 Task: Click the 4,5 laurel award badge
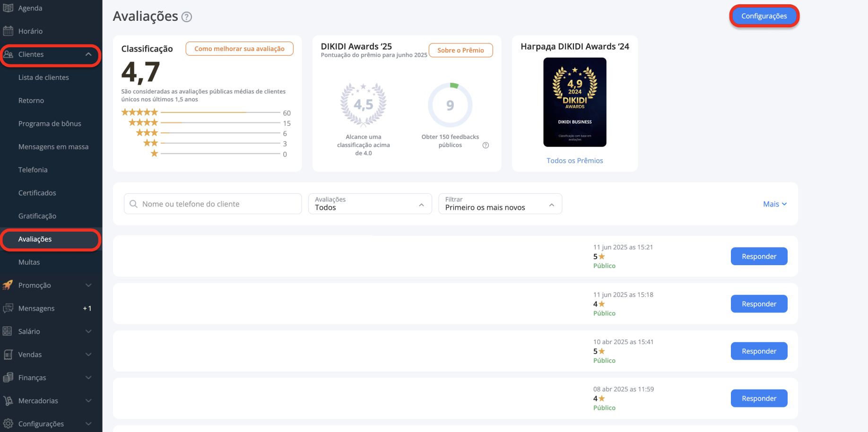[364, 105]
